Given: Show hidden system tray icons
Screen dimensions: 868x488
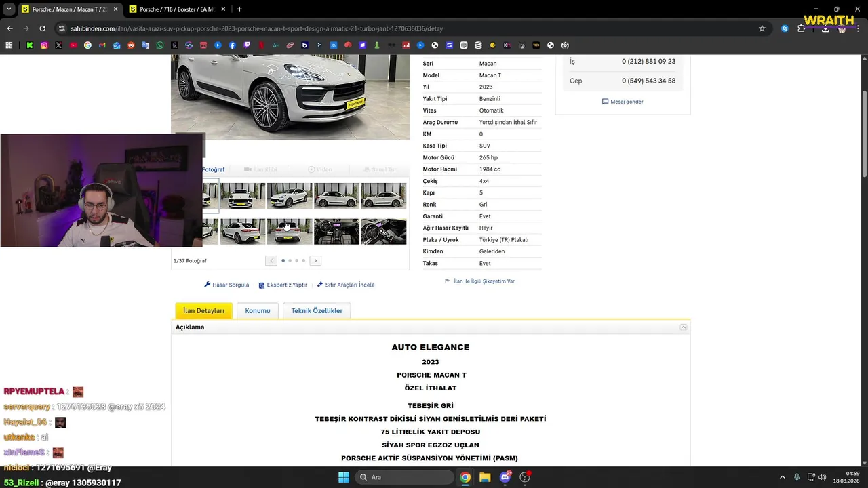Looking at the screenshot, I should coord(782,477).
